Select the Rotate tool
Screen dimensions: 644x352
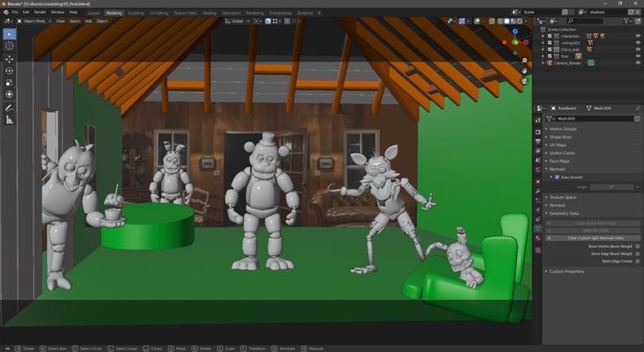click(x=9, y=70)
